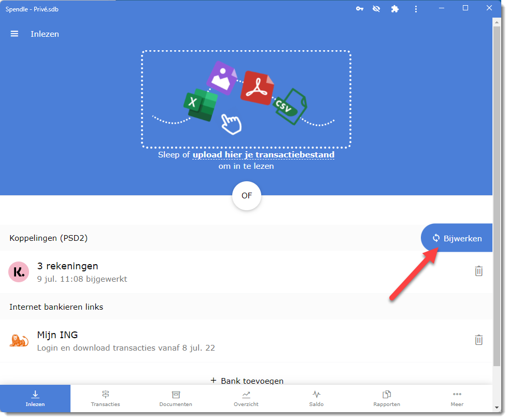This screenshot has width=509, height=420.
Task: Click the Internet bankieren links heading
Action: point(56,307)
